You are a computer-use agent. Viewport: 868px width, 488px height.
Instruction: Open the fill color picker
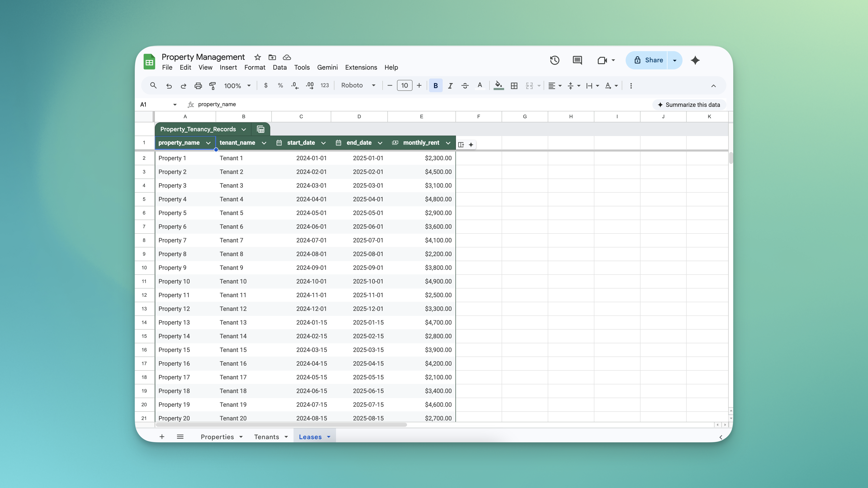[498, 86]
